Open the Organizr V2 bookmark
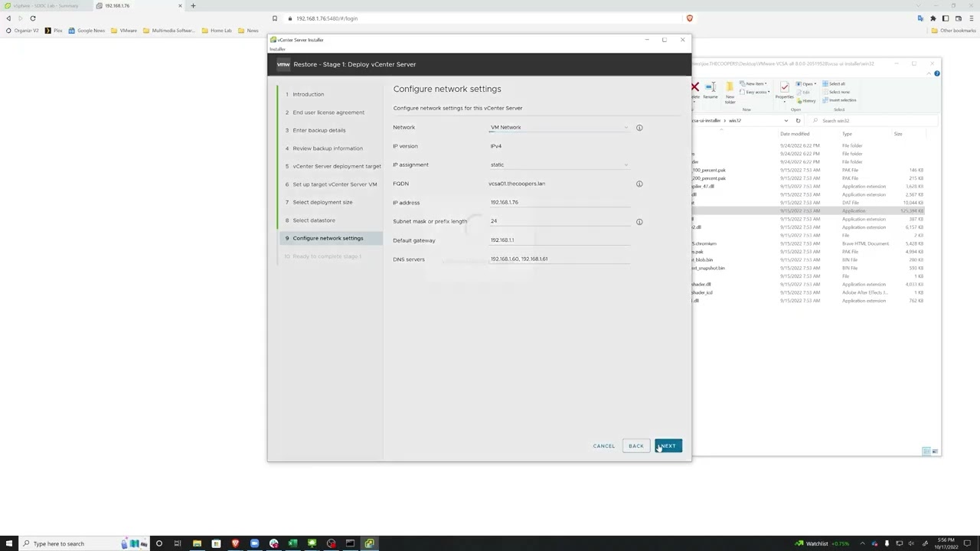The width and height of the screenshot is (980, 551). [22, 31]
